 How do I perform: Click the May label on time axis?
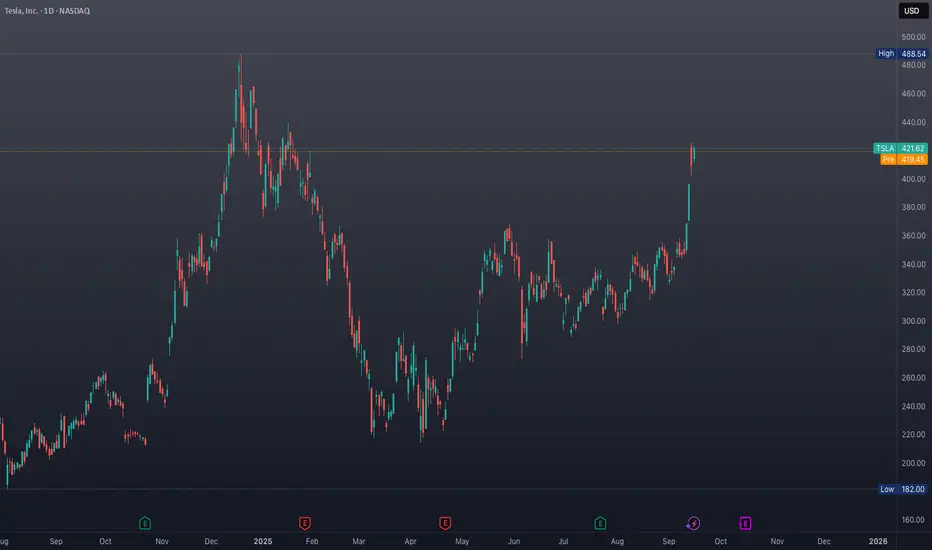click(x=462, y=541)
